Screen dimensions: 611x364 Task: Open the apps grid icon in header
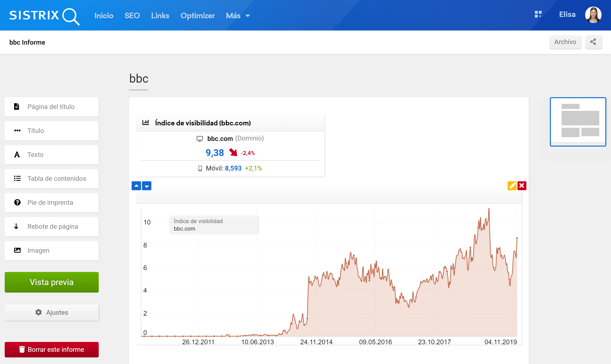538,15
